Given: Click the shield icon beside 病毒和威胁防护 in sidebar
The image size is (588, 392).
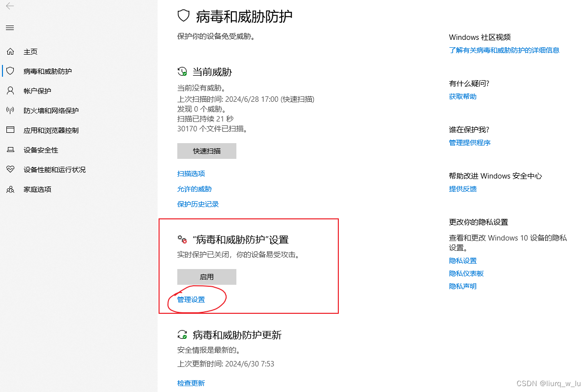Looking at the screenshot, I should click(10, 71).
